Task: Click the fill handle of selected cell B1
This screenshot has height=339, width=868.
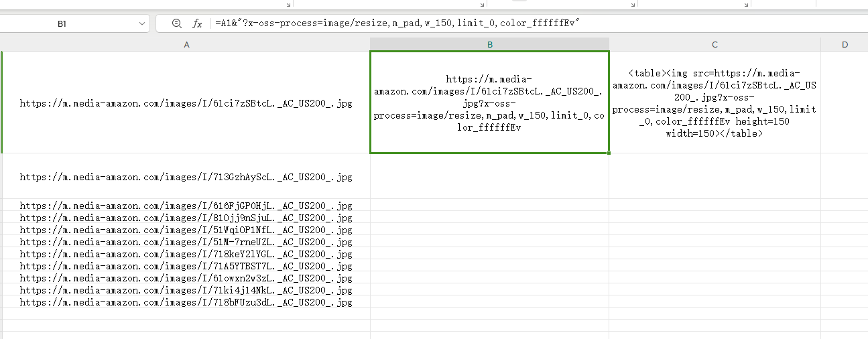Action: (609, 153)
